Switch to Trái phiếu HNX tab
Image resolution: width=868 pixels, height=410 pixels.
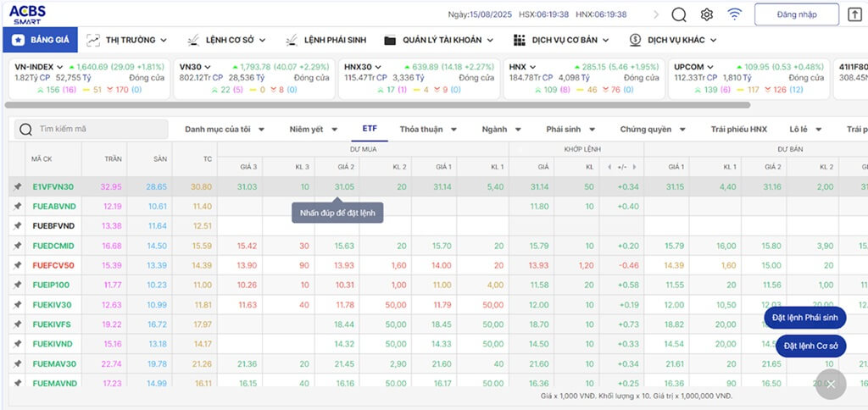coord(739,129)
